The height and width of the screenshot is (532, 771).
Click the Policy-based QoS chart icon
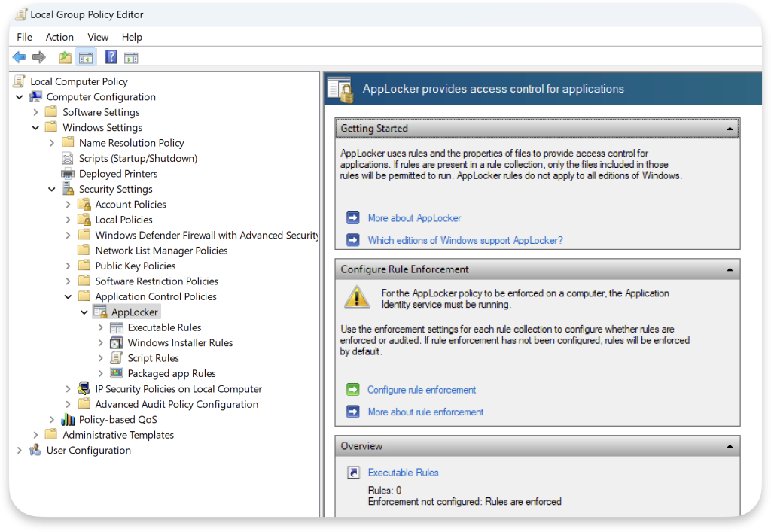(68, 419)
